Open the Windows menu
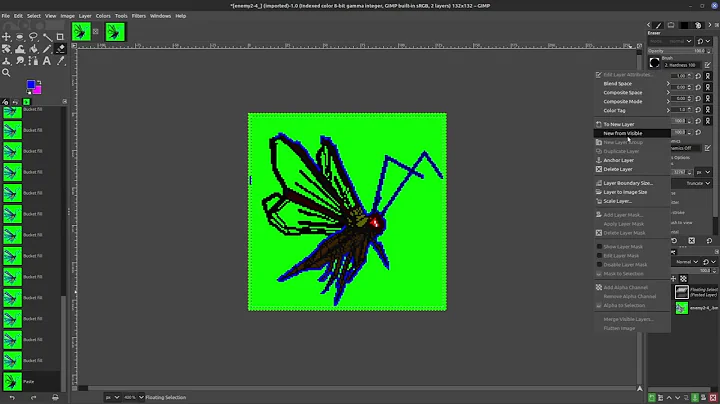The width and height of the screenshot is (720, 404). tap(160, 16)
